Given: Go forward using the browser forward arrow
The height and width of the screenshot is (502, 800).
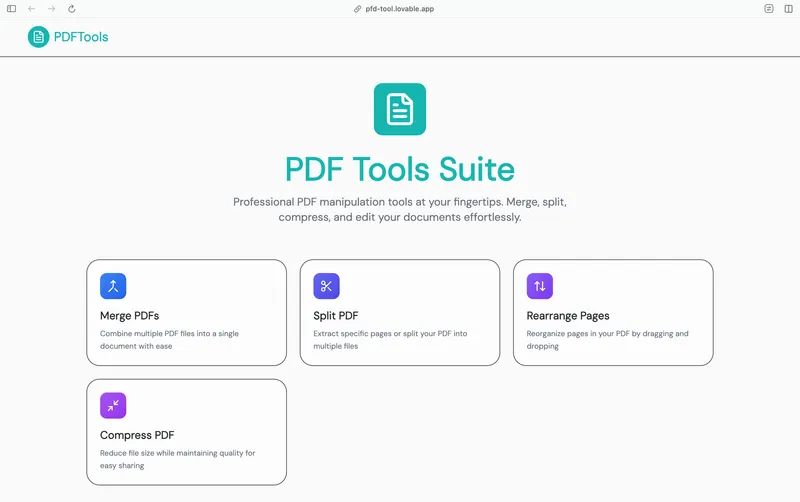Looking at the screenshot, I should click(x=52, y=9).
